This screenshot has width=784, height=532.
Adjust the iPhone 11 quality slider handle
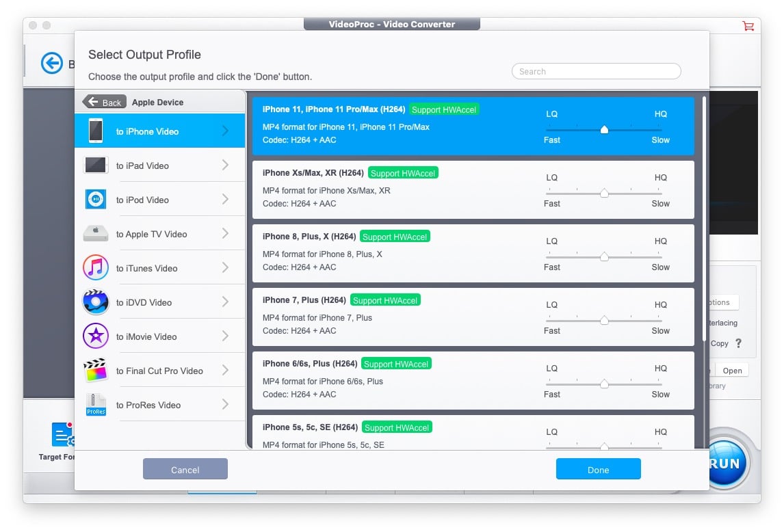604,129
